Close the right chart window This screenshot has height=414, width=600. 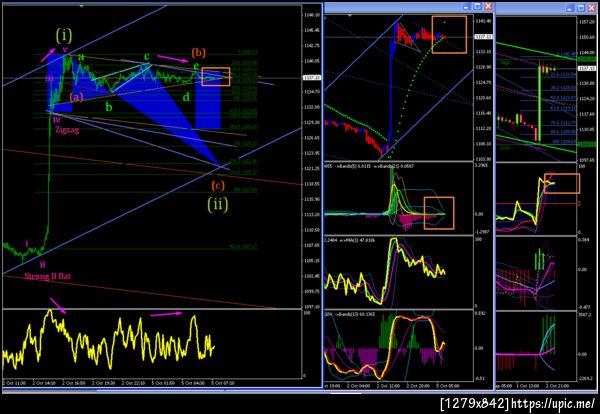click(592, 7)
